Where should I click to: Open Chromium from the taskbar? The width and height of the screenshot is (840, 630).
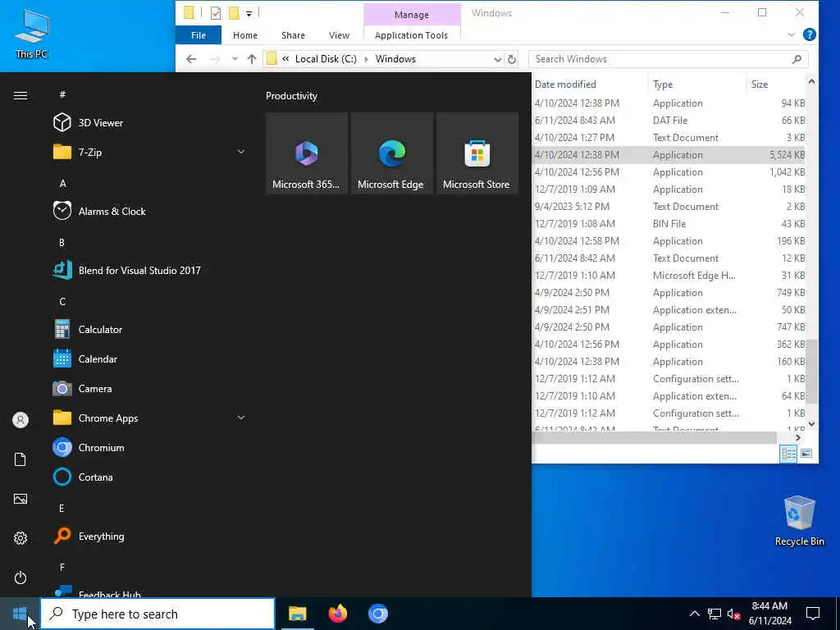[x=377, y=614]
